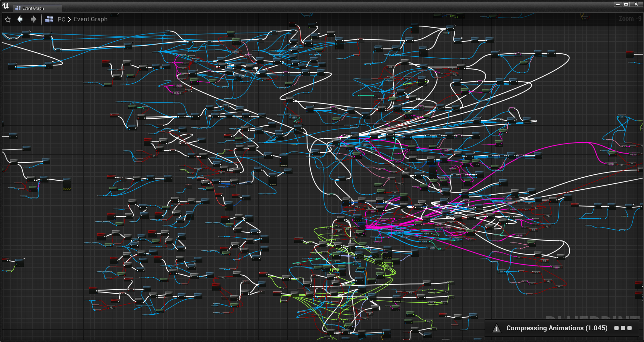Click the favorite star icon in the graph toolbar
644x342 pixels.
pos(8,20)
